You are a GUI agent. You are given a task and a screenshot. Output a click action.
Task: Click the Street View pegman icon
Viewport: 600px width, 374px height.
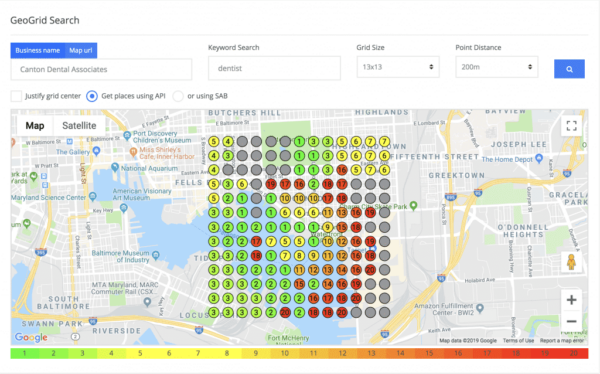571,262
